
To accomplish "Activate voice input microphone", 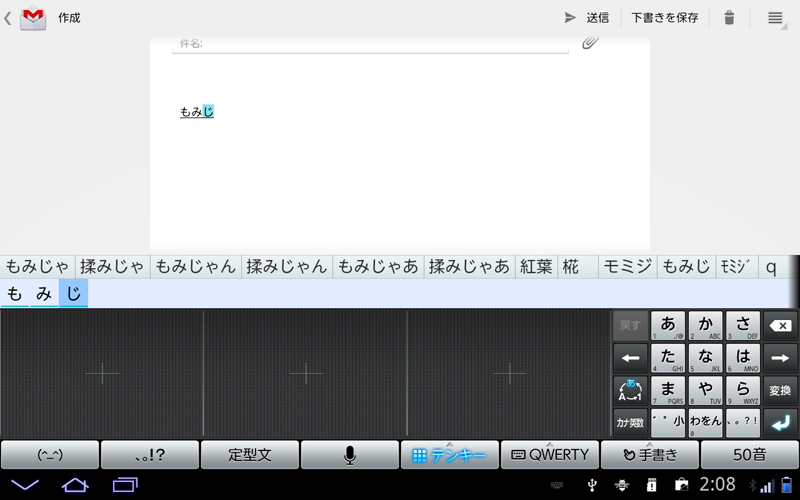I will (x=350, y=455).
